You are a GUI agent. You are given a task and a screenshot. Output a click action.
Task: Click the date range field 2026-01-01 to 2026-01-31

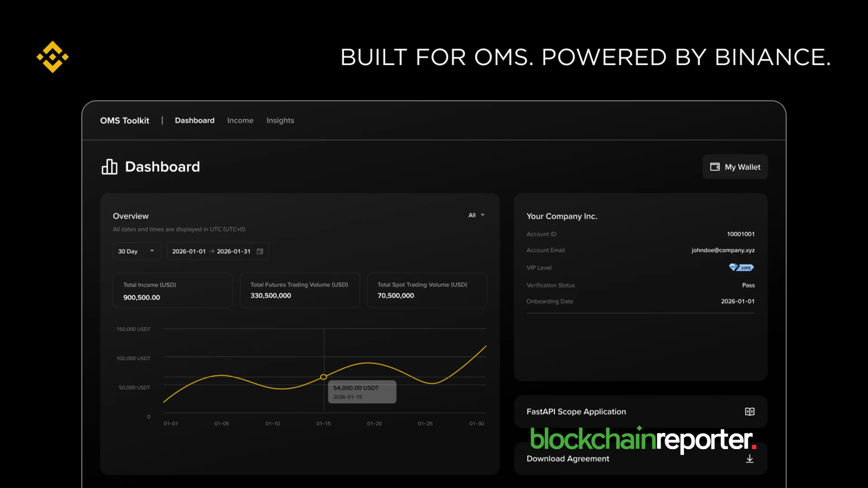tap(217, 251)
